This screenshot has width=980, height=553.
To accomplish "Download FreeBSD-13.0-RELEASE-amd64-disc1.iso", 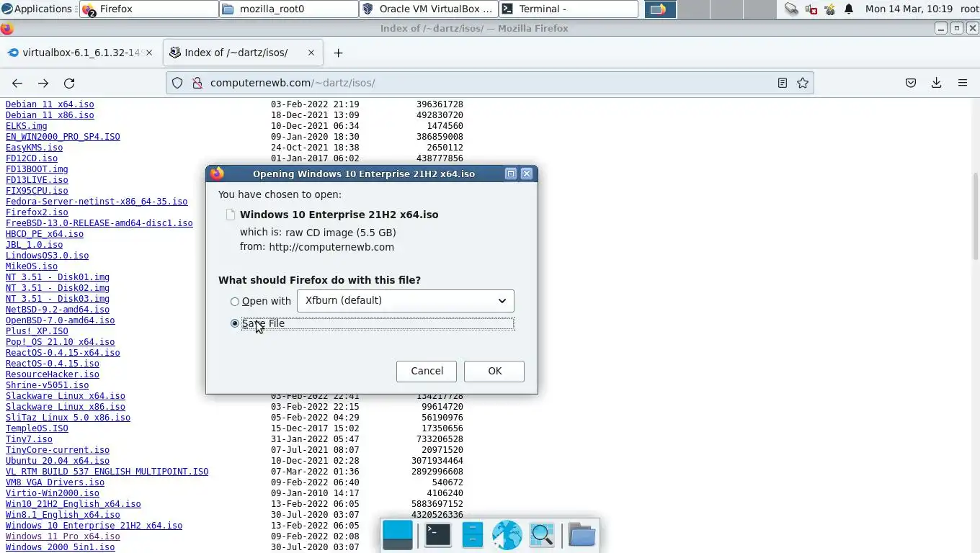I will pos(99,223).
